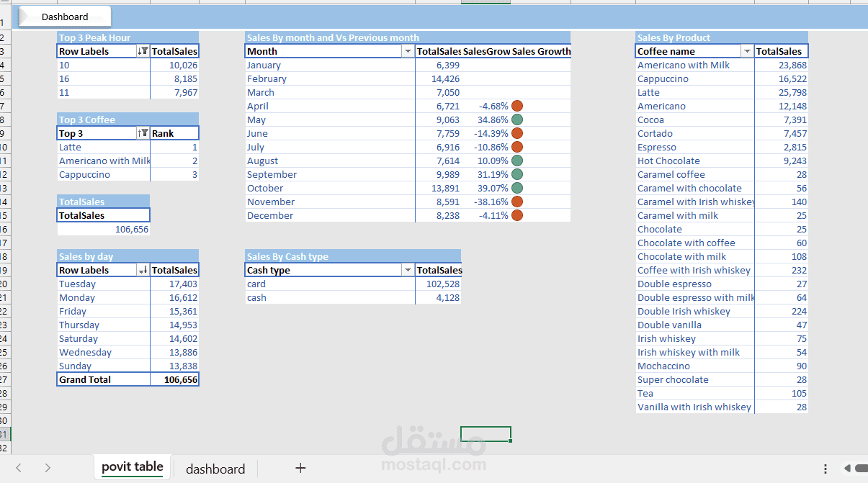
Task: Click August's green growth indicator circle
Action: 516,161
